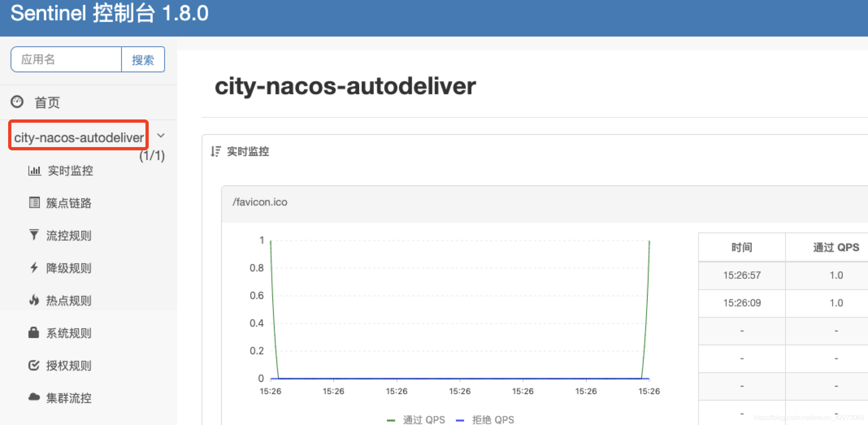Collapse the city-nacos-autodeliver app chevron
The image size is (868, 425).
[x=161, y=136]
